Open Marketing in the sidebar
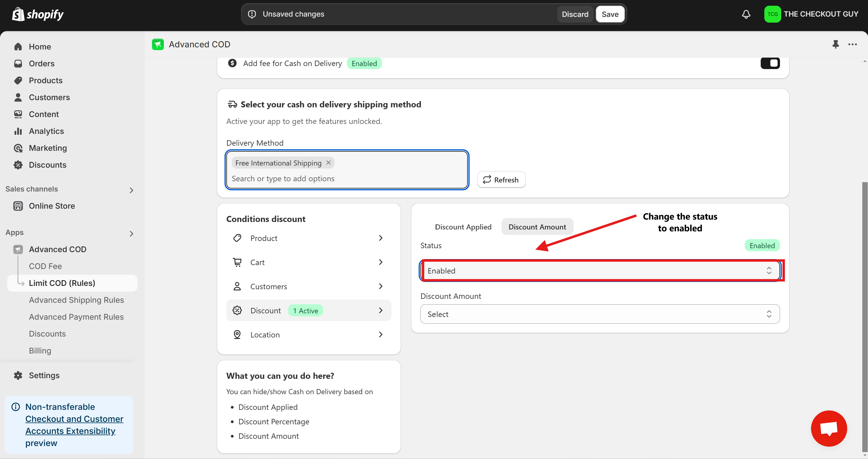The height and width of the screenshot is (459, 868). click(48, 148)
